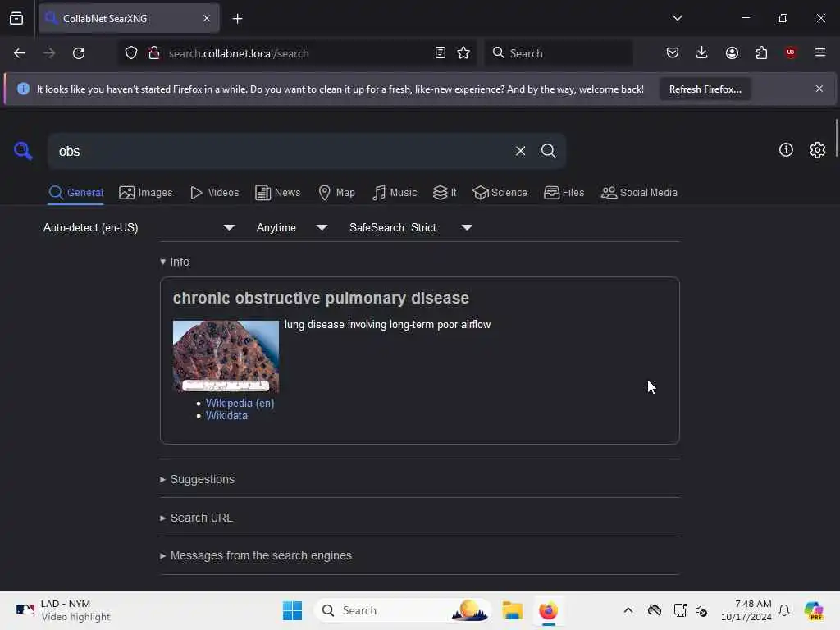Click the SearXNG query field containing obs

[x=279, y=152]
